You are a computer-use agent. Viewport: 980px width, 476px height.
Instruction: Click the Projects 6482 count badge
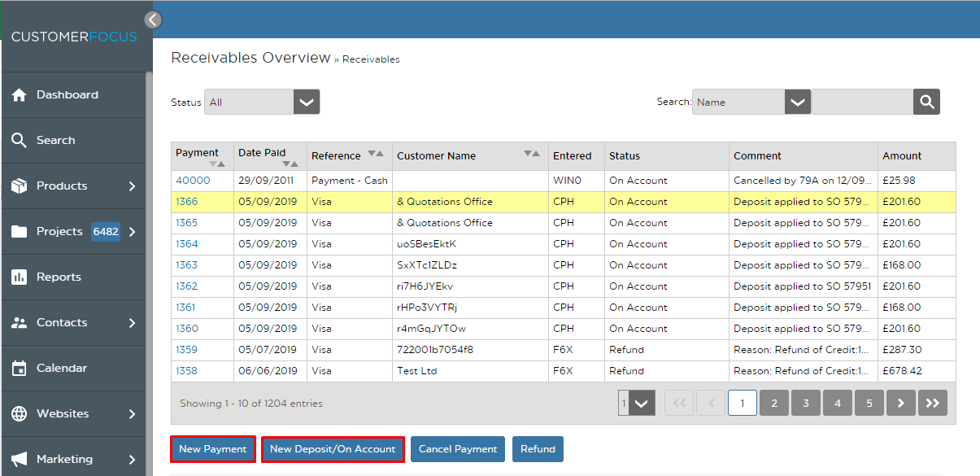[x=106, y=232]
